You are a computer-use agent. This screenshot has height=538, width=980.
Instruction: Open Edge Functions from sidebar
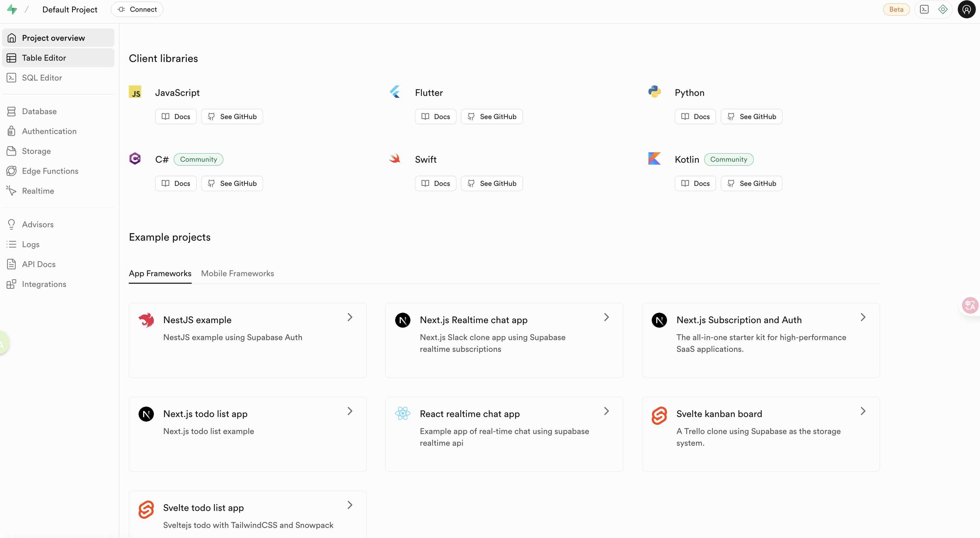click(50, 171)
